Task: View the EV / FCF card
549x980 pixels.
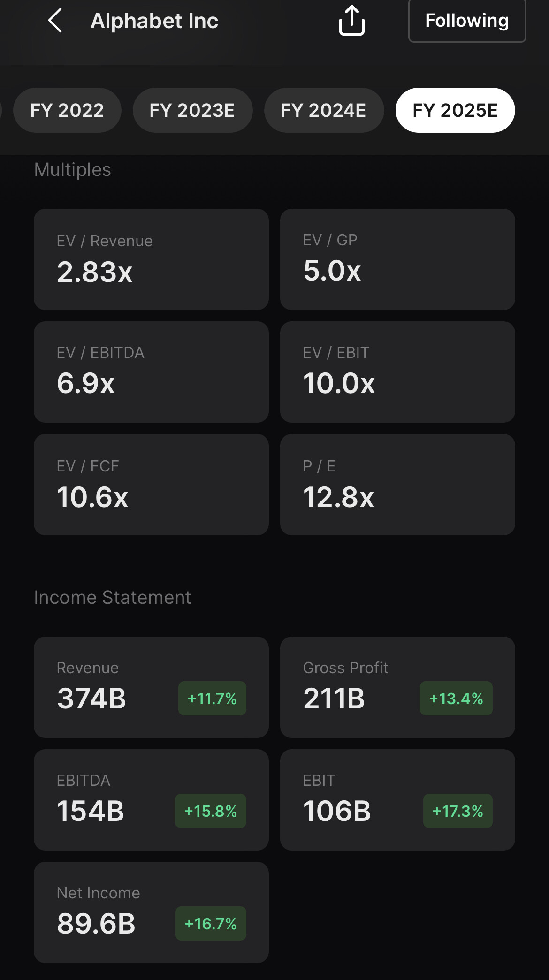Action: click(151, 485)
